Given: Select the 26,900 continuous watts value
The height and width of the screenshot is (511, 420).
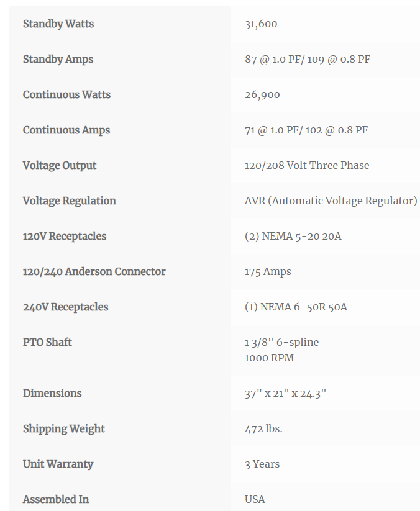Looking at the screenshot, I should coord(262,95).
